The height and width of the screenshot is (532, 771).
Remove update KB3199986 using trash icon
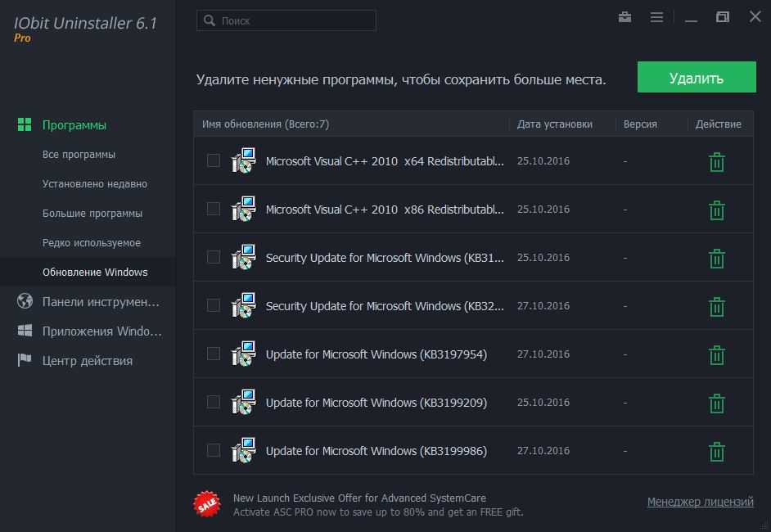(717, 451)
